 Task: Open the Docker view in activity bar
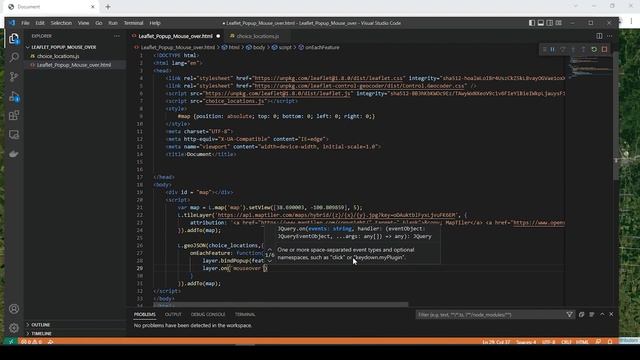point(14,154)
